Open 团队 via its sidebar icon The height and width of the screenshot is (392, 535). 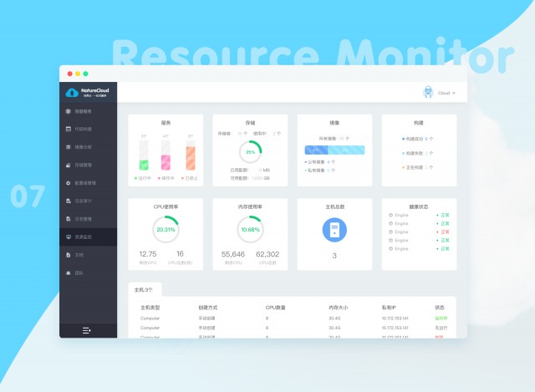(x=69, y=273)
